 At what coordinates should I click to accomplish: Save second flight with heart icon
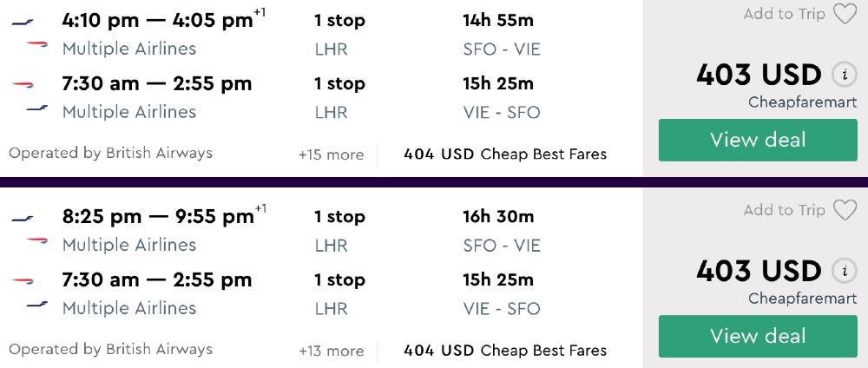point(844,210)
